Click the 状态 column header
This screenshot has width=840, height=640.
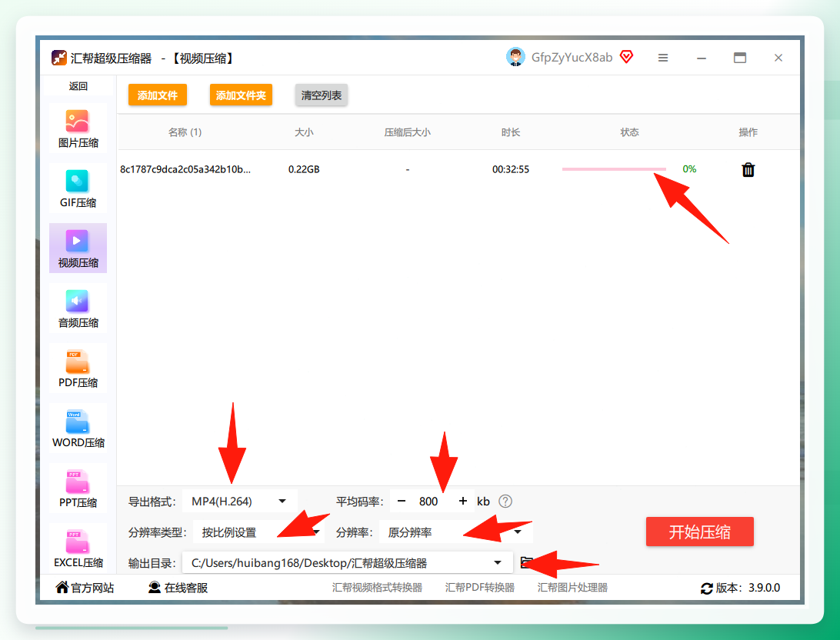pyautogui.click(x=629, y=132)
